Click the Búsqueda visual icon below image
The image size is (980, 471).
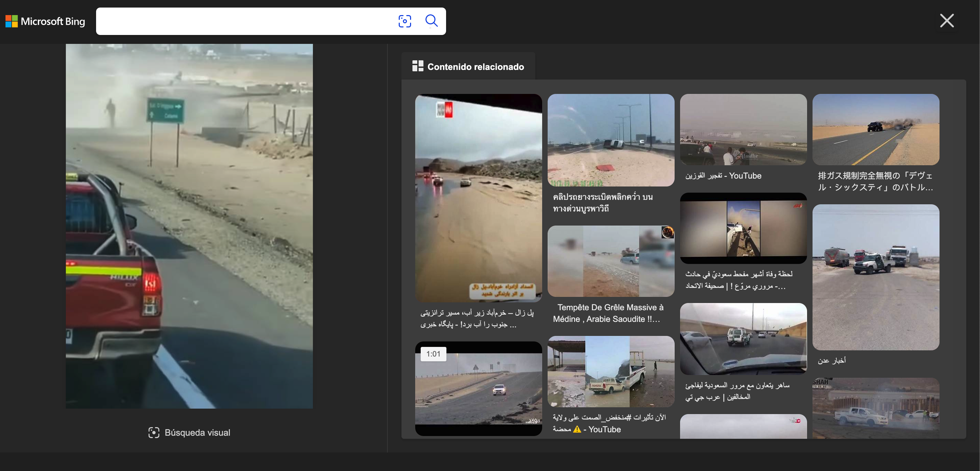coord(154,433)
